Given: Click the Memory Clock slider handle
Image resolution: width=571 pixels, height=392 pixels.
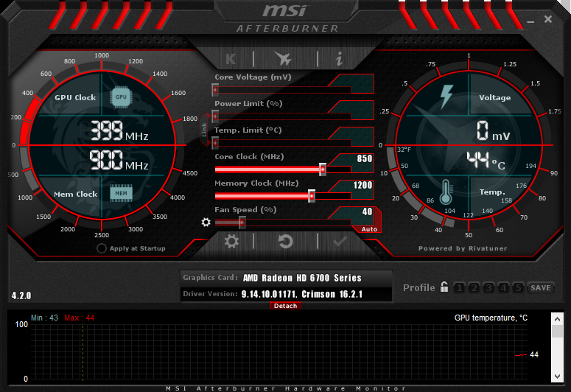Looking at the screenshot, I should tap(312, 196).
